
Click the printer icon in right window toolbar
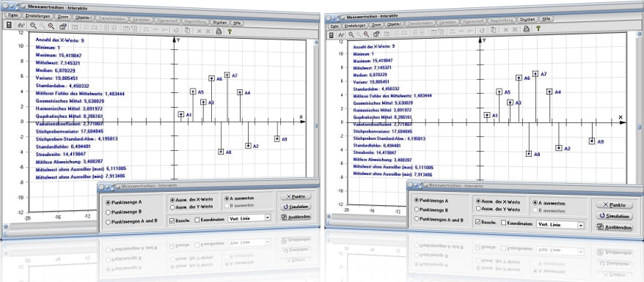click(527, 29)
